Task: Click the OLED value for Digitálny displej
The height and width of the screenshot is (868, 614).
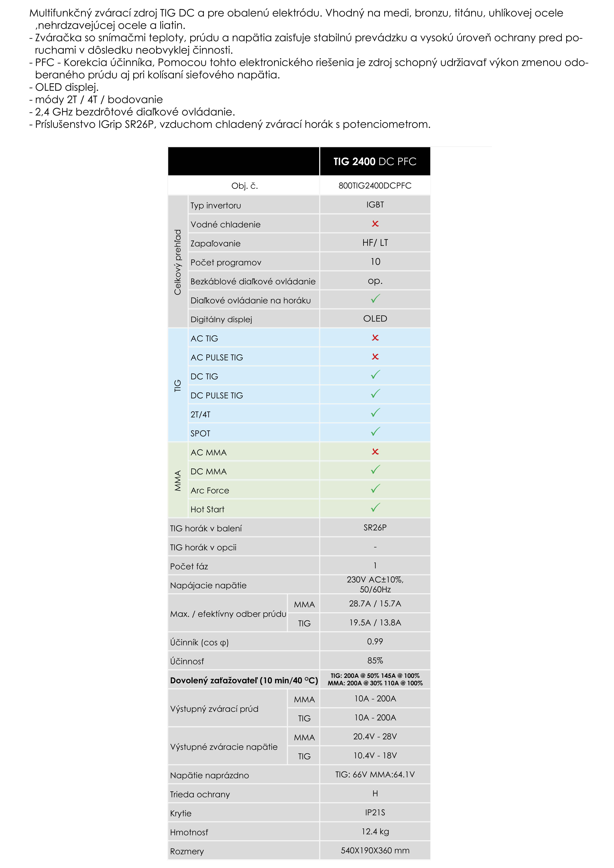Action: point(375,319)
